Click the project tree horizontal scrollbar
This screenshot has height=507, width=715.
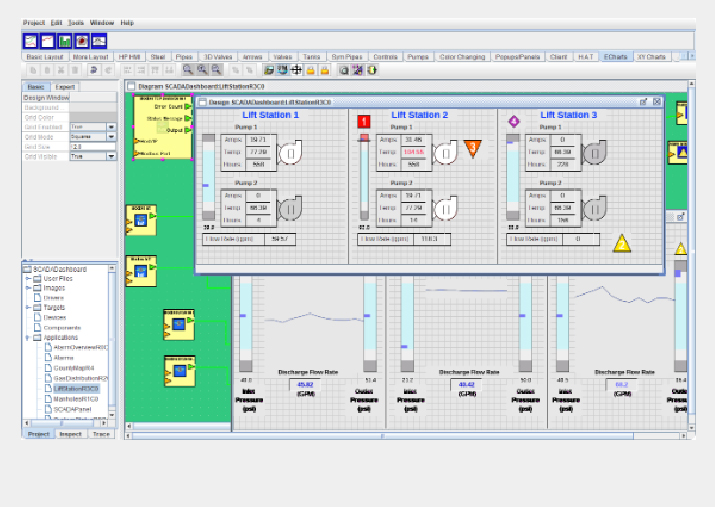(x=65, y=424)
